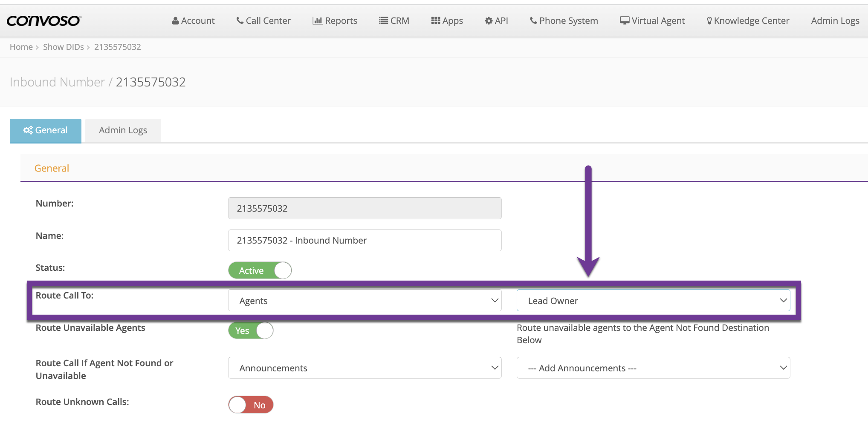The height and width of the screenshot is (425, 868).
Task: Enable the Route Unknown Calls toggle
Action: coord(251,405)
